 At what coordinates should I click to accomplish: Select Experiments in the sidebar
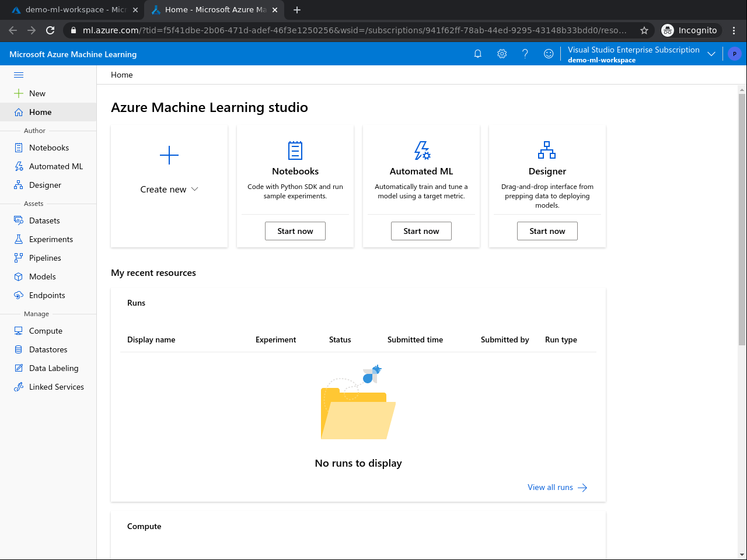(50, 239)
